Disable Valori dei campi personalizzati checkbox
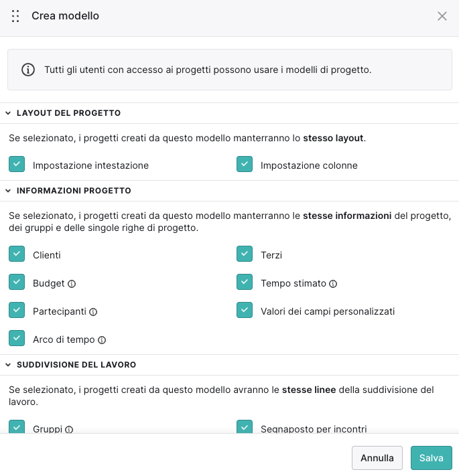459x476 pixels. (245, 310)
